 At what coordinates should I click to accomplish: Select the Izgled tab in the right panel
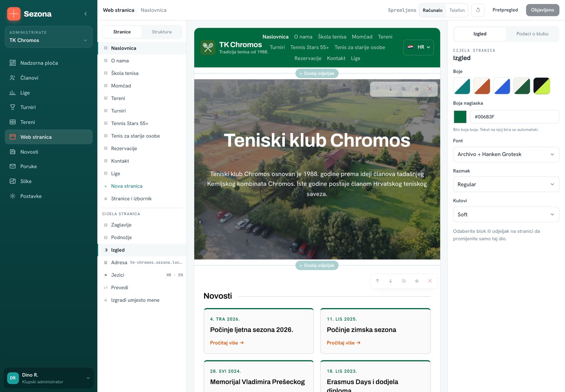[480, 34]
